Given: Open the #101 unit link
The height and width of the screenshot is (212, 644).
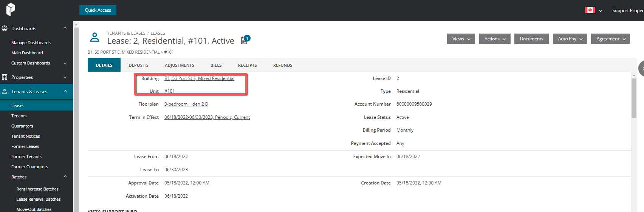Looking at the screenshot, I should 169,91.
